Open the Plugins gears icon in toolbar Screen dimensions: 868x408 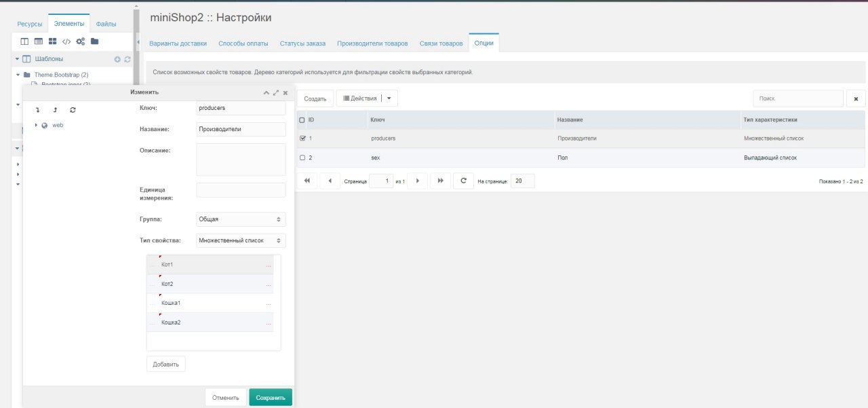click(81, 41)
